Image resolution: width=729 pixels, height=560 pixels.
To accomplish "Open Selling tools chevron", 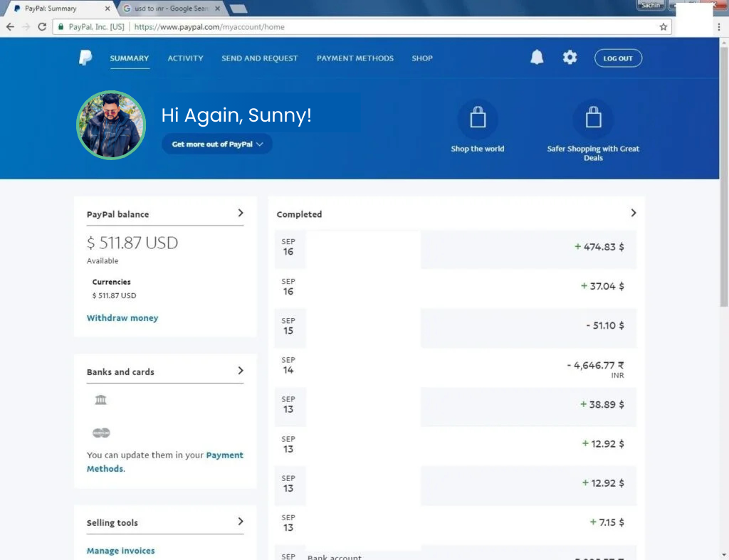I will click(241, 522).
